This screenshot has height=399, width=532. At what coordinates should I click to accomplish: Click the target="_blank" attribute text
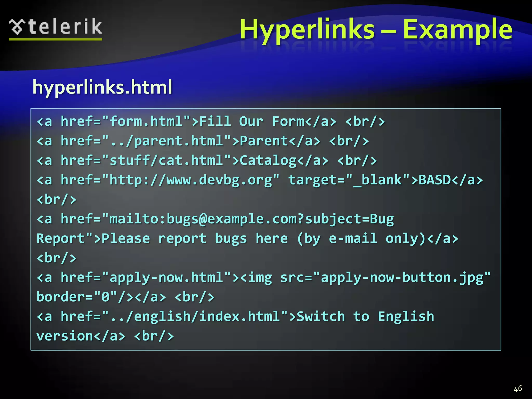point(349,180)
